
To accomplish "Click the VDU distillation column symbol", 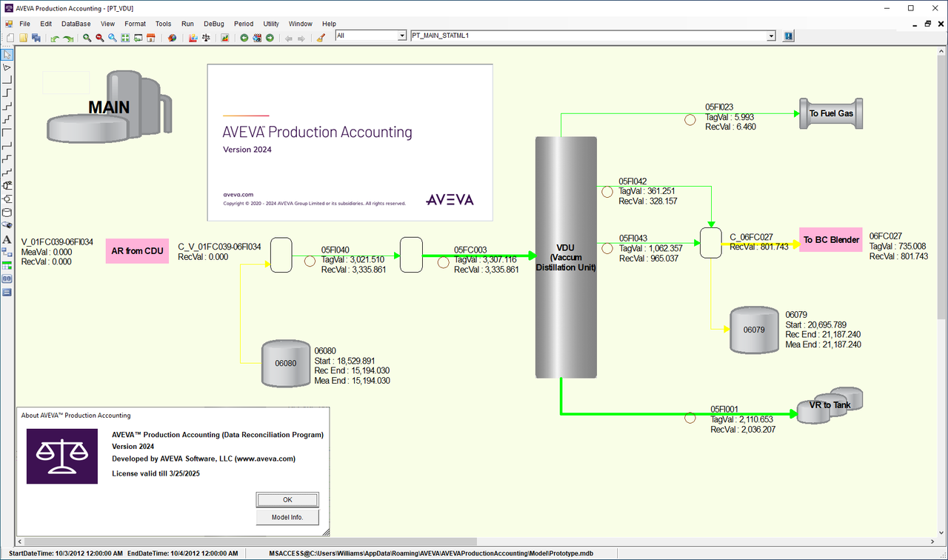I will click(x=565, y=256).
